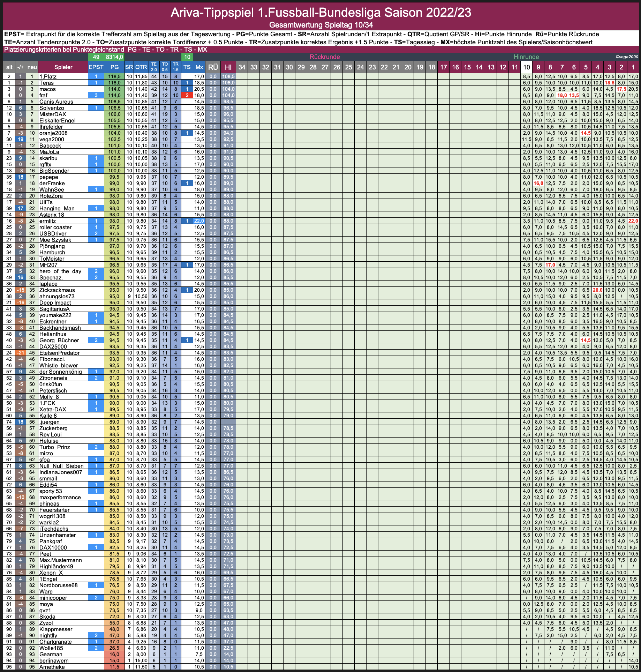The image size is (641, 672).
Task: Click player name 'RoteZora'
Action: [x=51, y=196]
